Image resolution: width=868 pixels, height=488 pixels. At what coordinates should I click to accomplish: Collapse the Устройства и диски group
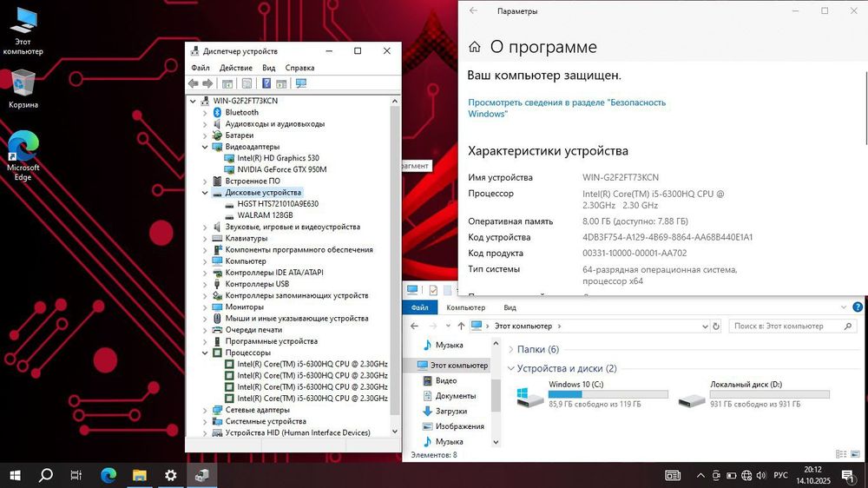511,368
